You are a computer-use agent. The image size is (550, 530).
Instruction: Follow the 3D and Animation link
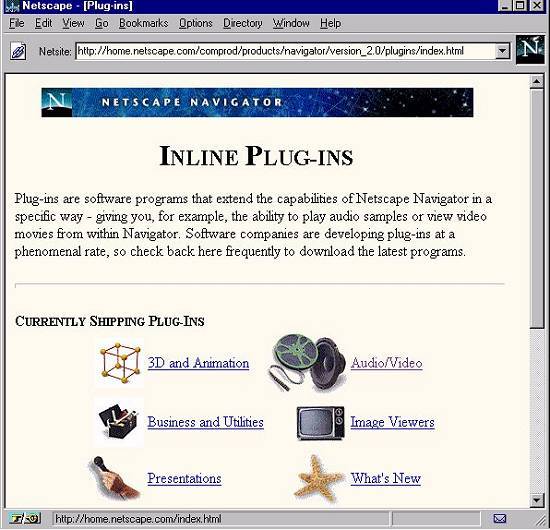198,363
